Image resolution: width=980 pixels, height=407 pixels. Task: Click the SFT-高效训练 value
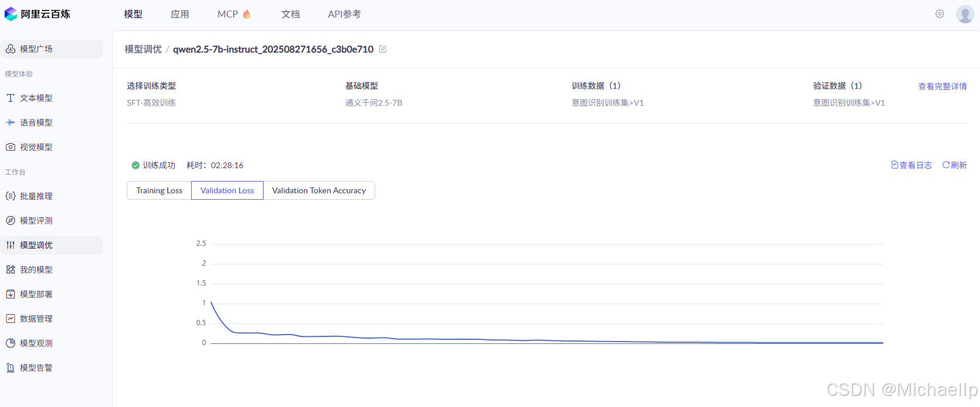[151, 103]
